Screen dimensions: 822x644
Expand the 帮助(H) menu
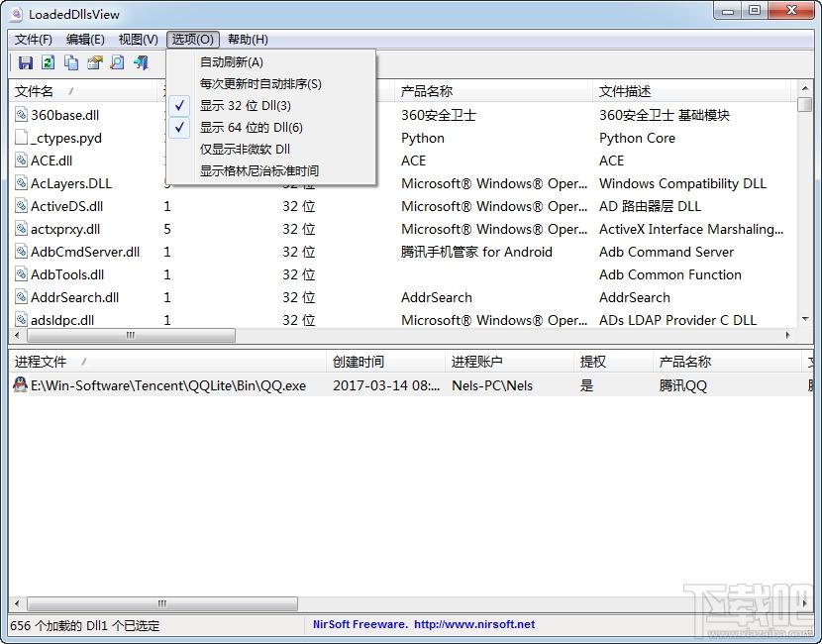click(x=248, y=40)
